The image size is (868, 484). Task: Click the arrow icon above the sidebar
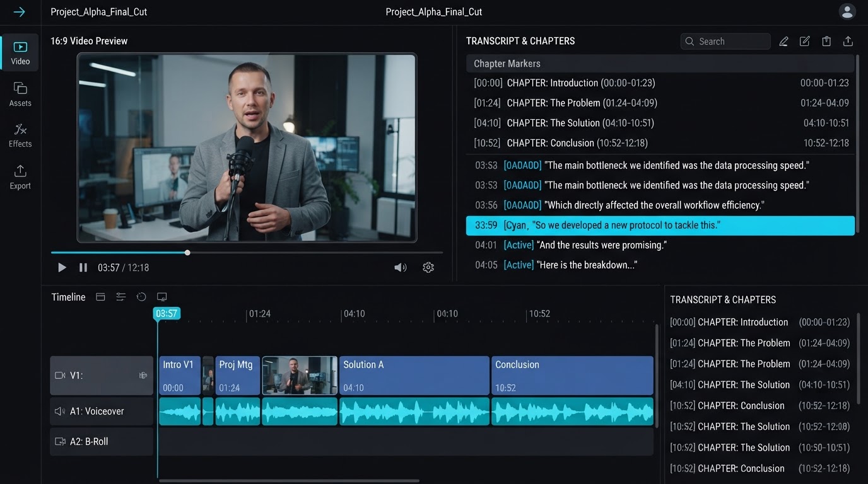coord(20,12)
